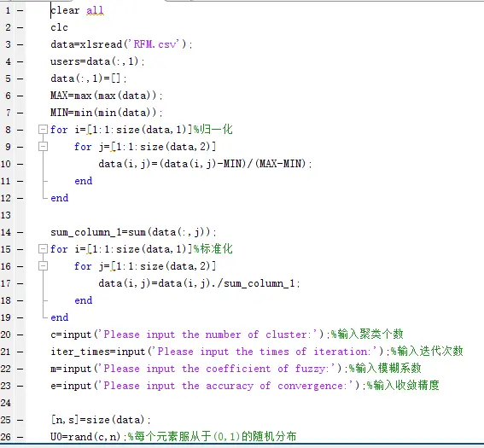The width and height of the screenshot is (484, 448).
Task: Click the 'end' keyword on line 11
Action: [84, 181]
